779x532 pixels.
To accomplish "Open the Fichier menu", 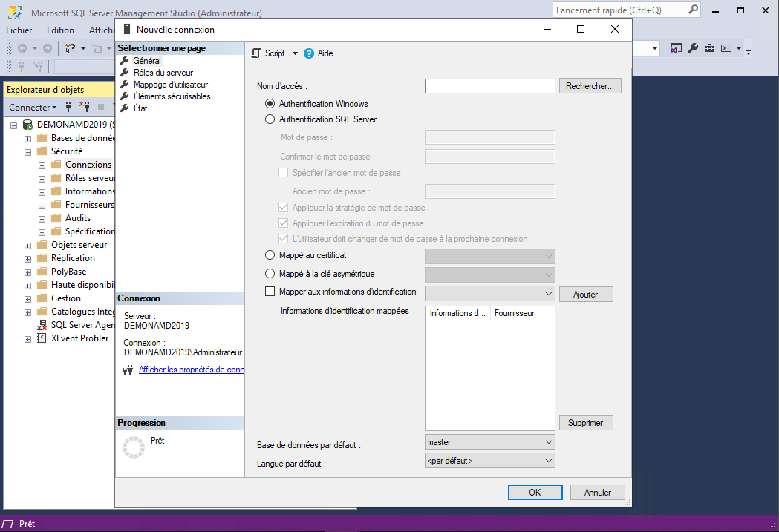I will pos(19,30).
